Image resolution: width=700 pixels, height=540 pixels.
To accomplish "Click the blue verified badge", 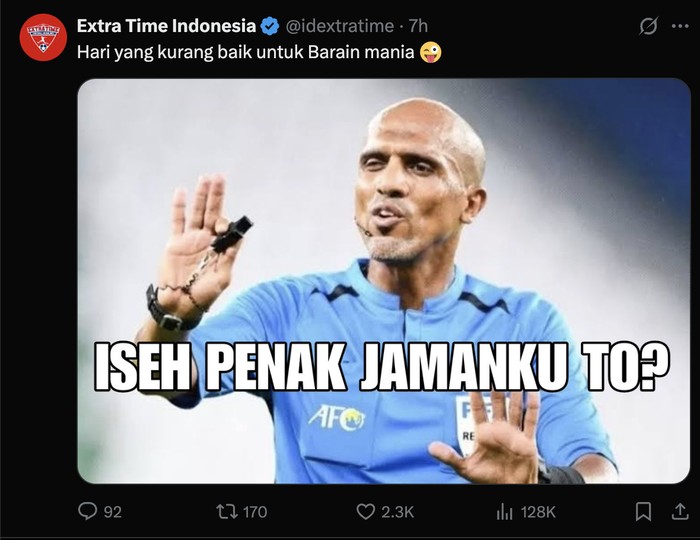I will pyautogui.click(x=270, y=26).
